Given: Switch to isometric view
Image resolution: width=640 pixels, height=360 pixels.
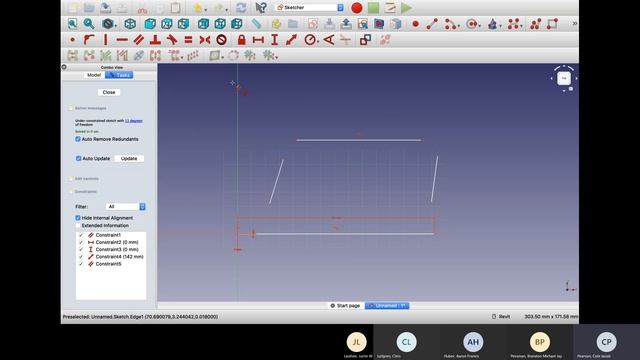Looking at the screenshot, I should point(130,24).
